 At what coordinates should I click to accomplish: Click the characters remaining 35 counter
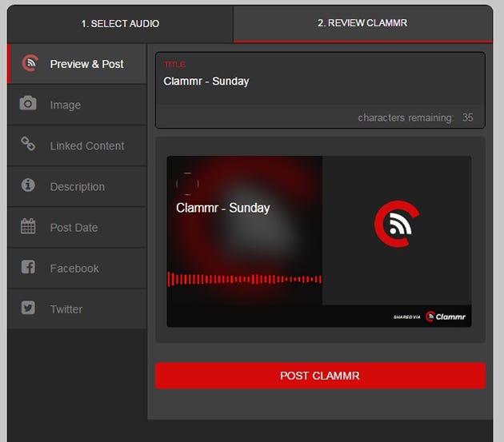415,117
